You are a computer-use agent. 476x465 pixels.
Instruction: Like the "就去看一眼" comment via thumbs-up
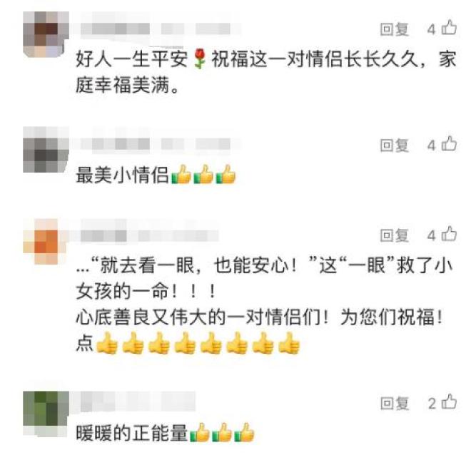pos(449,234)
